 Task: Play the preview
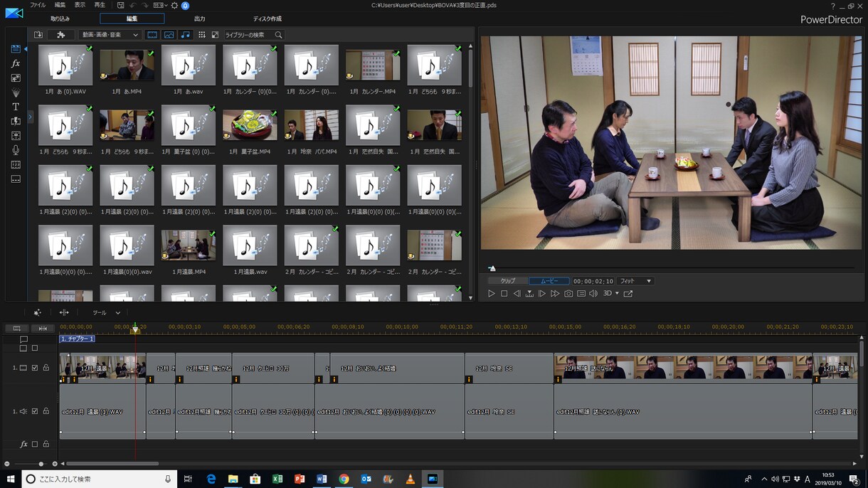492,293
